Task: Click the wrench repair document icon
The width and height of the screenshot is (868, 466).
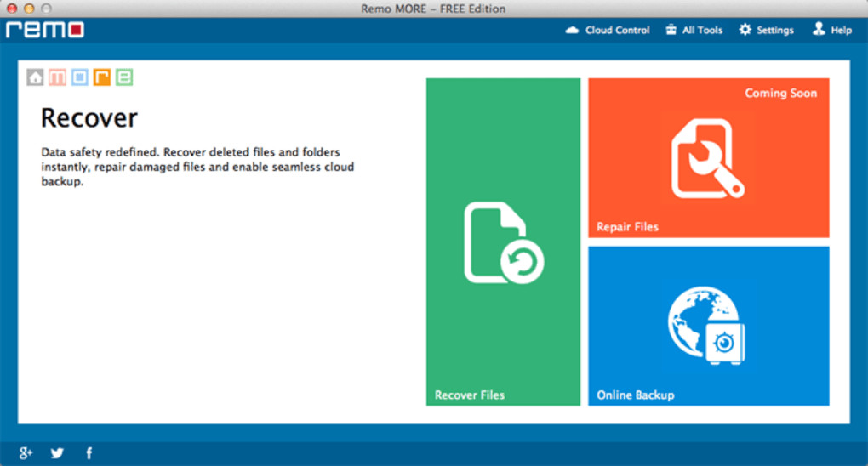Action: (708, 158)
